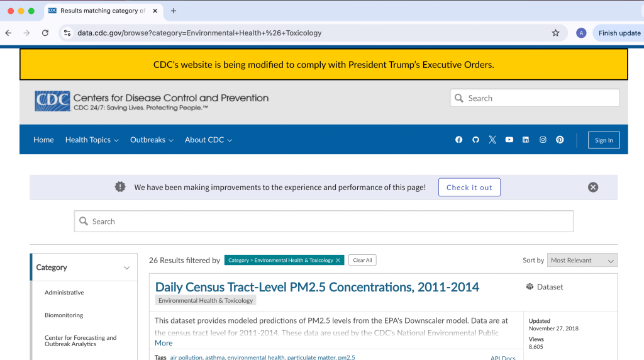Open the Daily Census Tract-Level PM2.5 dataset link

pos(317,287)
